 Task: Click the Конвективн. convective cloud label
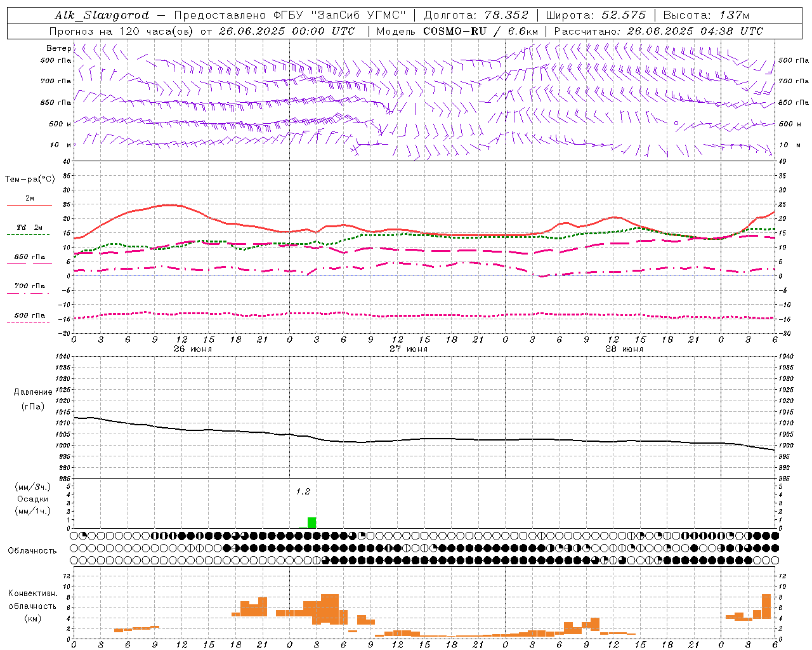[33, 594]
